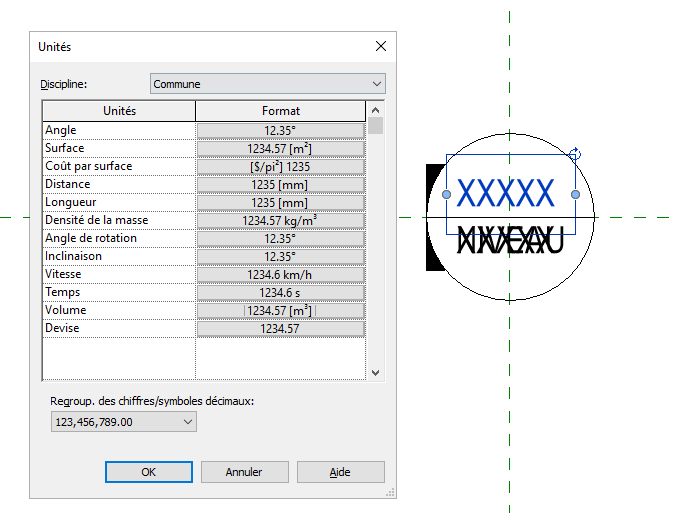Click the Unités column header
This screenshot has height=513, width=673.
(119, 111)
